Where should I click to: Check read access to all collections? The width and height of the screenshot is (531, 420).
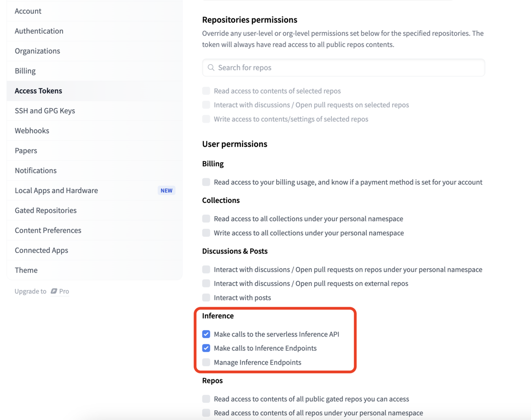206,218
